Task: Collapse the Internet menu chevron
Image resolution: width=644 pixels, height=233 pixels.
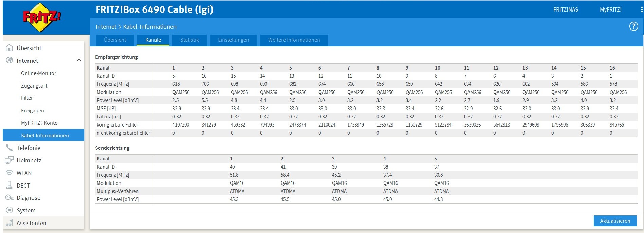Action: coord(79,60)
